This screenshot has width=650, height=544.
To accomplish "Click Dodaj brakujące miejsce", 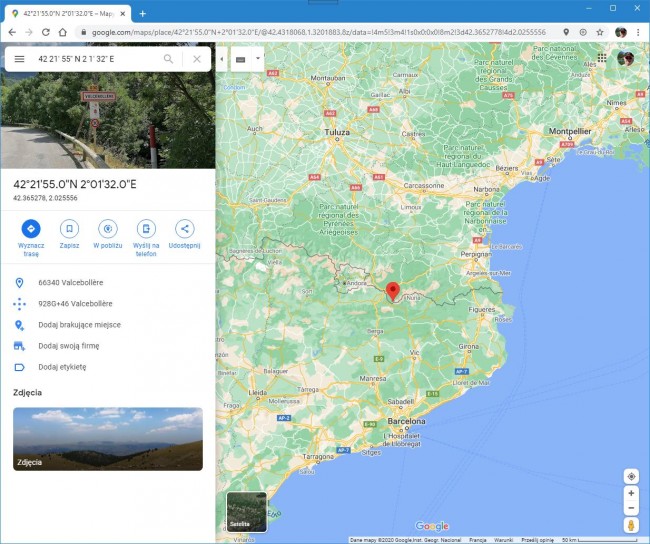I will click(108, 325).
